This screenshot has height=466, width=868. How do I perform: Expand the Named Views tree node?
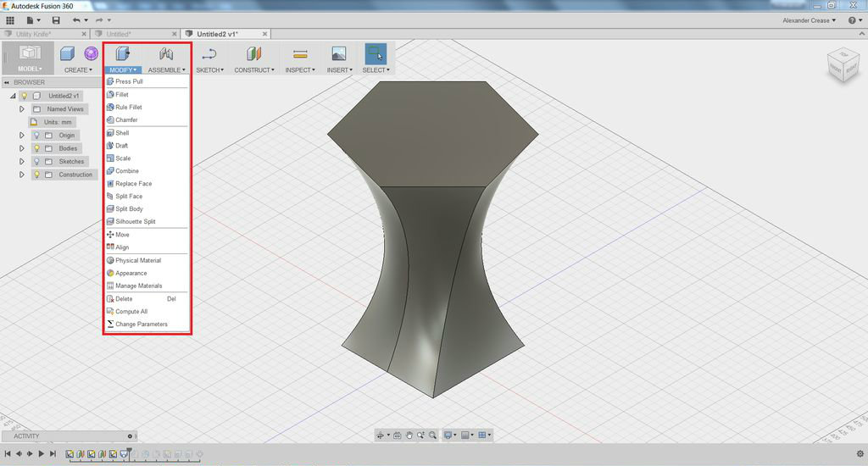tap(21, 109)
